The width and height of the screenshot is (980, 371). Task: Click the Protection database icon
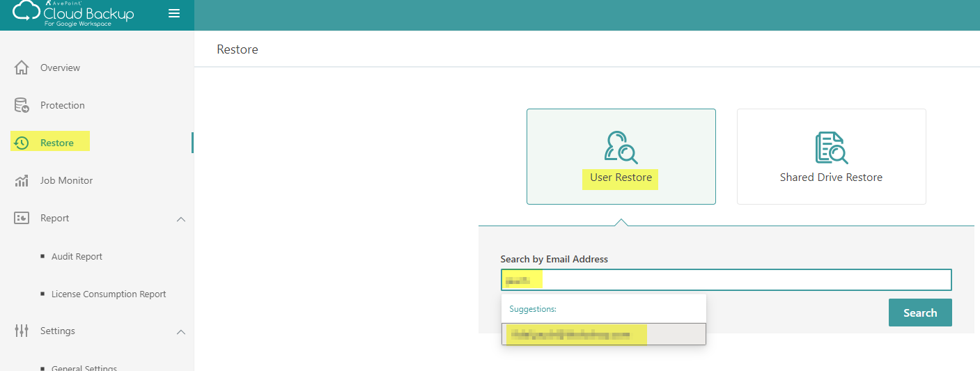click(x=22, y=105)
